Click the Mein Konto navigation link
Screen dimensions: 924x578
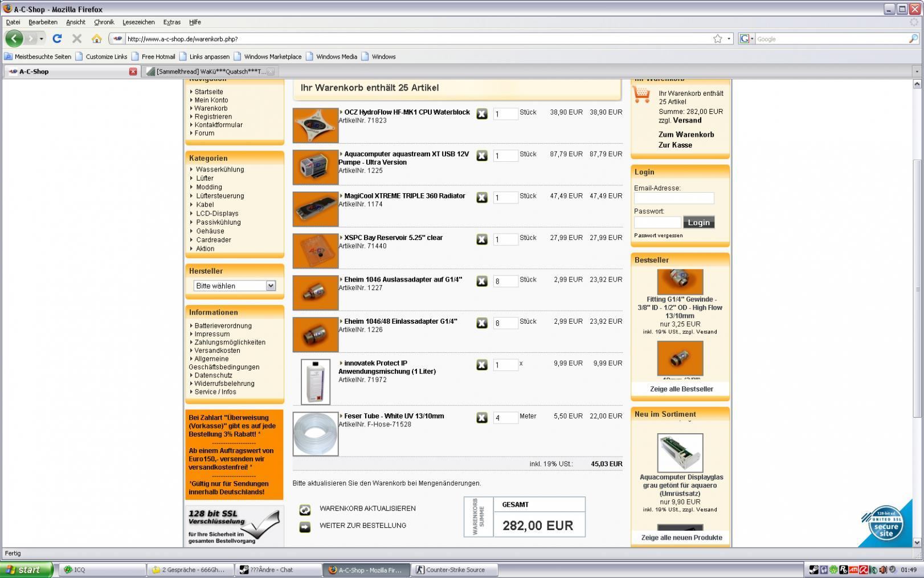tap(211, 100)
